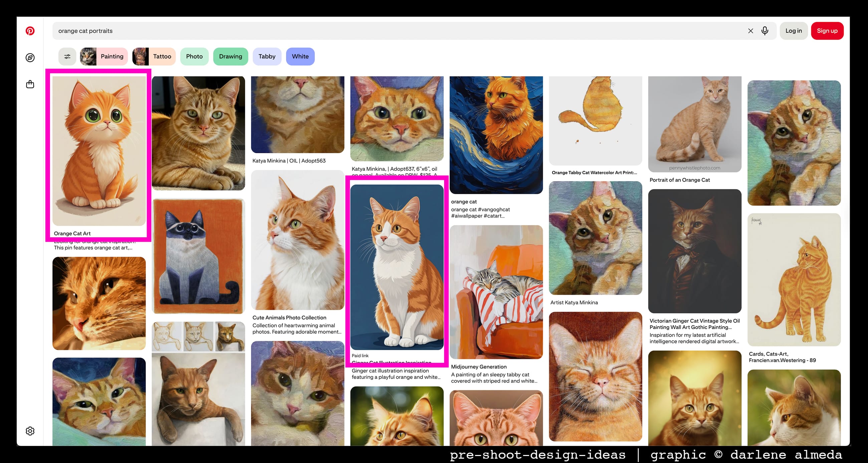Click the Orange Tabby Cat Watercolor Art Print title
Screen dimensions: 868x463
[594, 173]
